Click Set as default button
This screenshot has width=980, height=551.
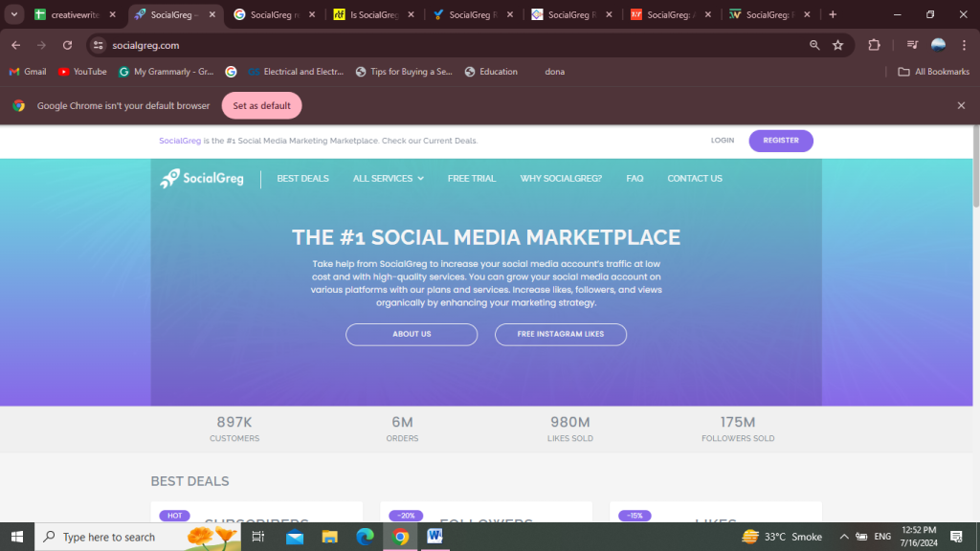tap(261, 106)
